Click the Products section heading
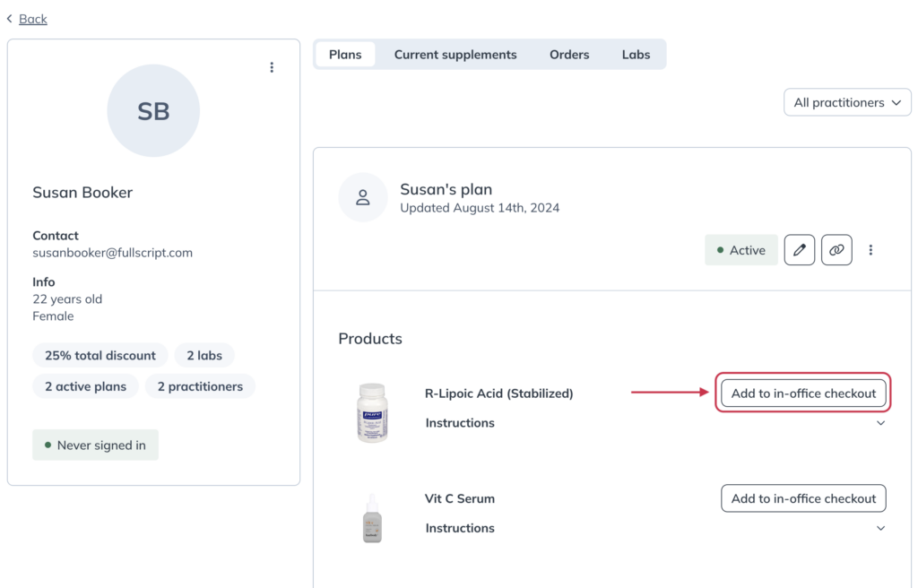The image size is (918, 588). tap(370, 339)
